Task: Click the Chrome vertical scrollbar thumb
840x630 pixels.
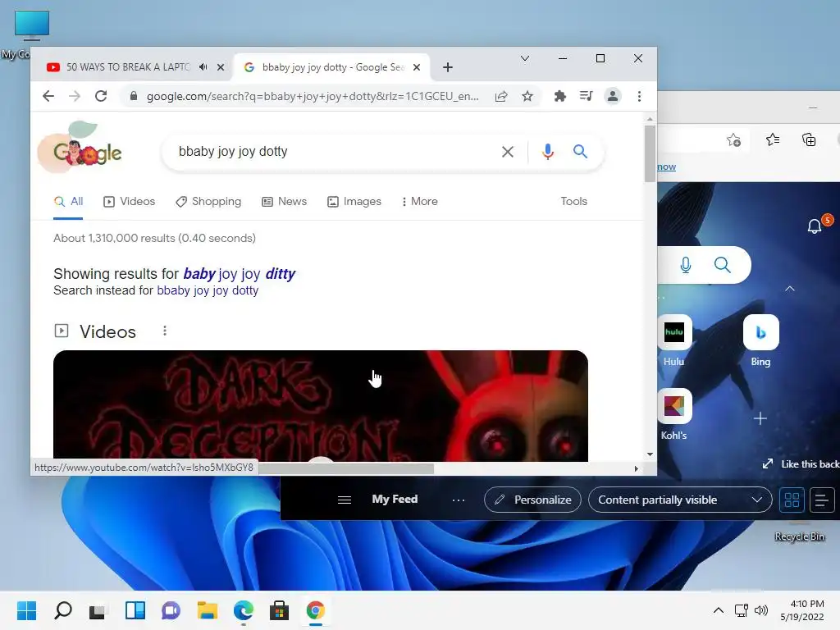Action: pos(650,154)
